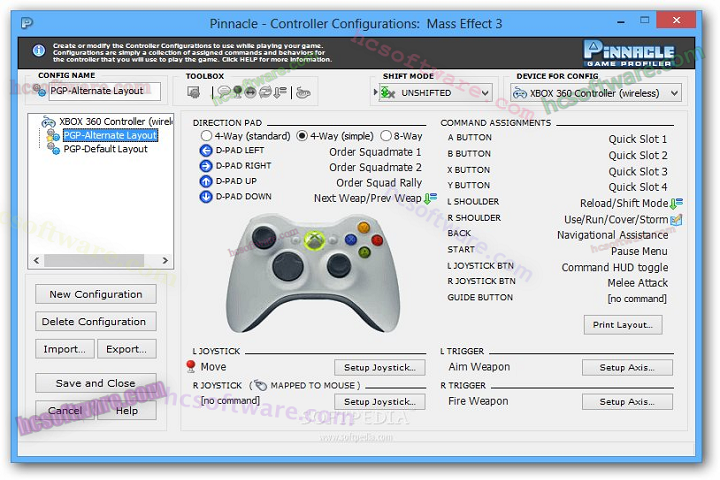Click the Config Name text field
This screenshot has width=720, height=480.
tap(104, 91)
